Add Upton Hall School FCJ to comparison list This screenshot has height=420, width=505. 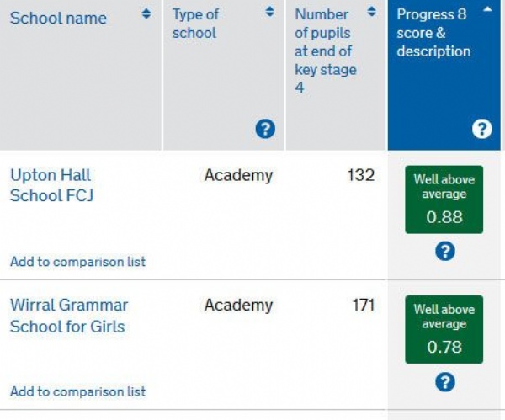[x=78, y=262]
